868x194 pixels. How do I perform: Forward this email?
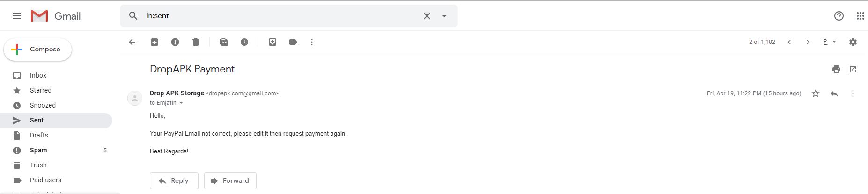click(x=230, y=181)
